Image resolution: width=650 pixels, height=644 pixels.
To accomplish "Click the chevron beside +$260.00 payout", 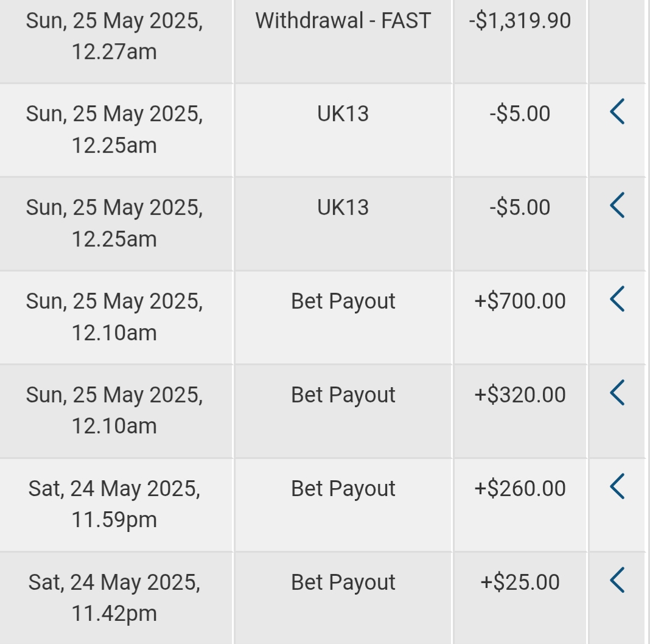I will tap(617, 486).
